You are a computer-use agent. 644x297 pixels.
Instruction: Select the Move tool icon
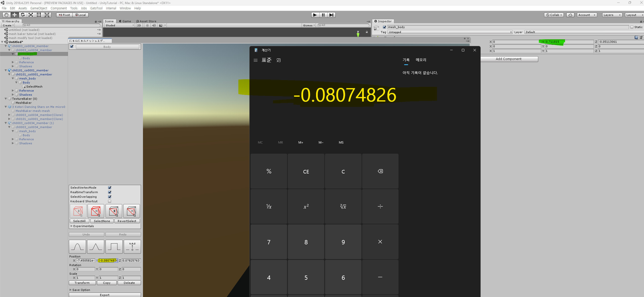[14, 15]
